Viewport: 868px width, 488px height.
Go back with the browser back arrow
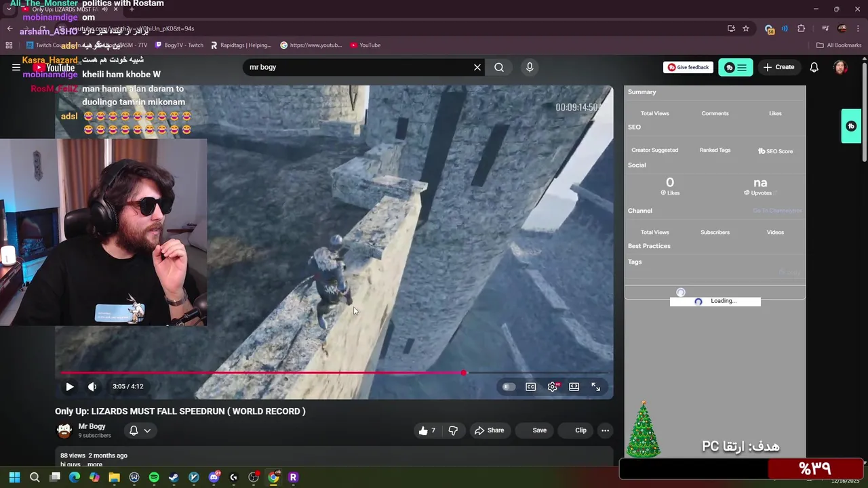click(x=9, y=28)
